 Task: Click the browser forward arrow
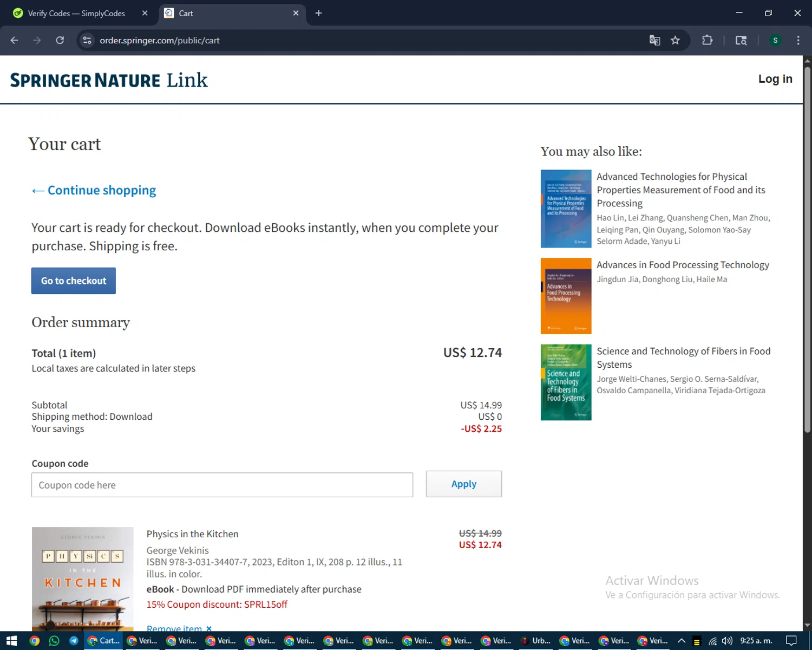pos(37,40)
